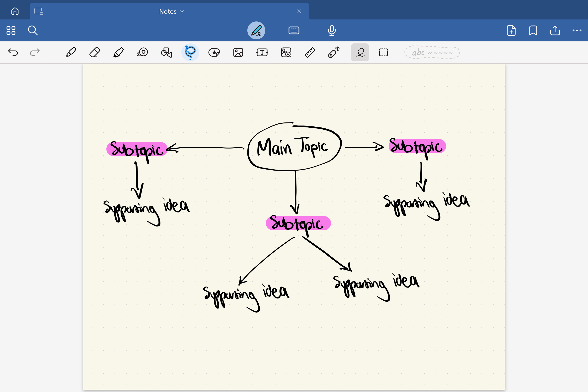588x392 pixels.
Task: Open the three-dots more options menu
Action: click(x=577, y=30)
